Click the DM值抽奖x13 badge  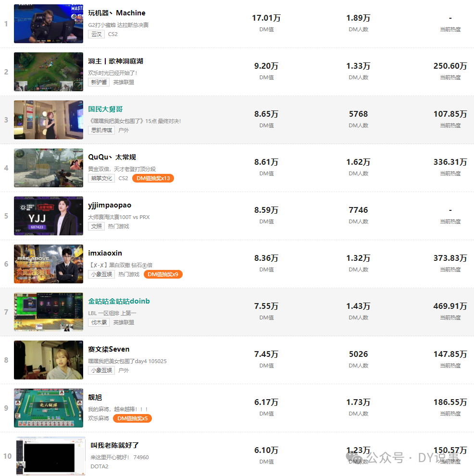click(153, 178)
